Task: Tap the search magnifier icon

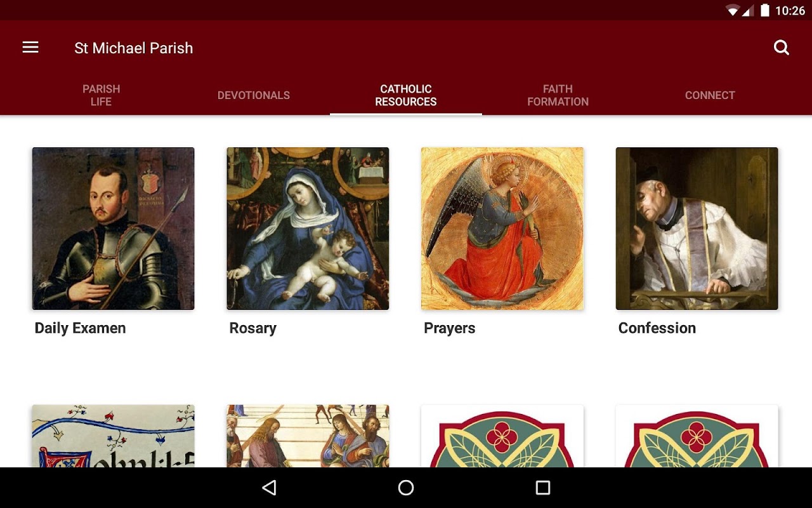Action: (x=782, y=48)
